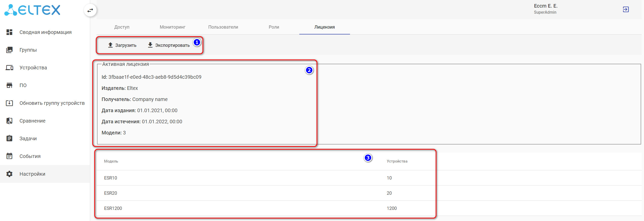Click the Модель column header
This screenshot has height=221, width=644.
pos(111,161)
